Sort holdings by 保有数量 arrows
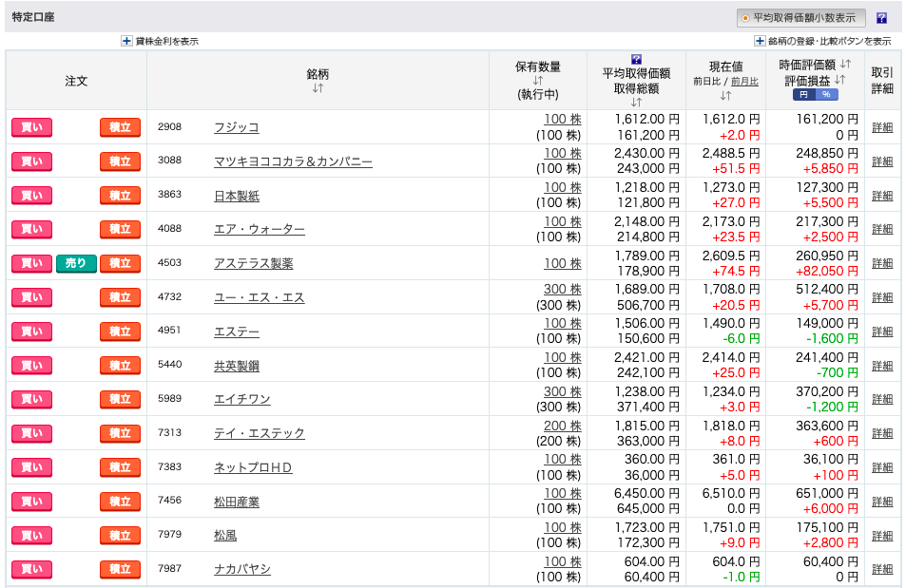 [538, 81]
